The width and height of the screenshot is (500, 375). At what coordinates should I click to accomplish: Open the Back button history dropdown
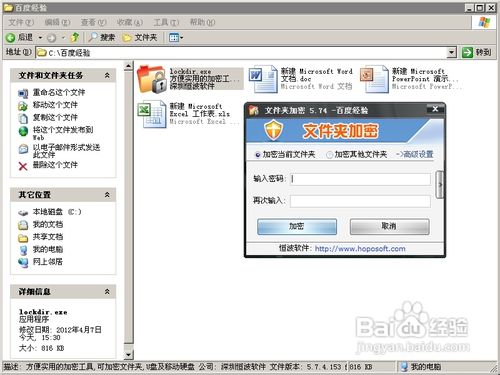(40, 38)
